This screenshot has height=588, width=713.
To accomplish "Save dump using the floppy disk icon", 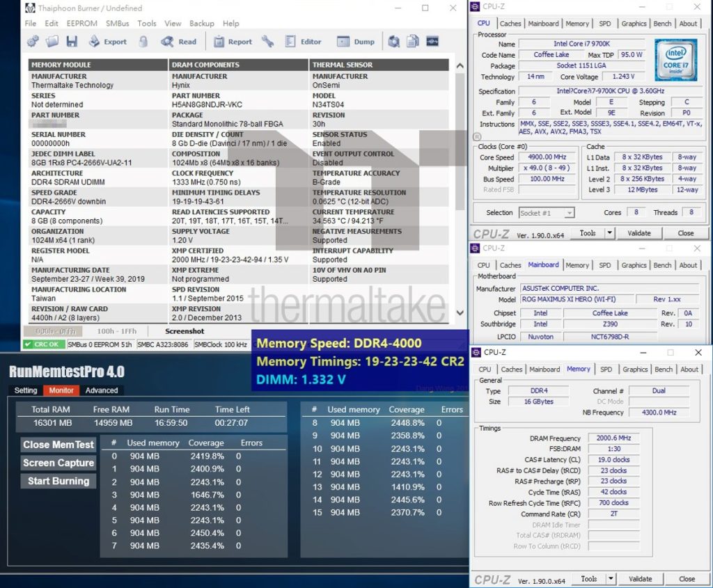I will (72, 41).
